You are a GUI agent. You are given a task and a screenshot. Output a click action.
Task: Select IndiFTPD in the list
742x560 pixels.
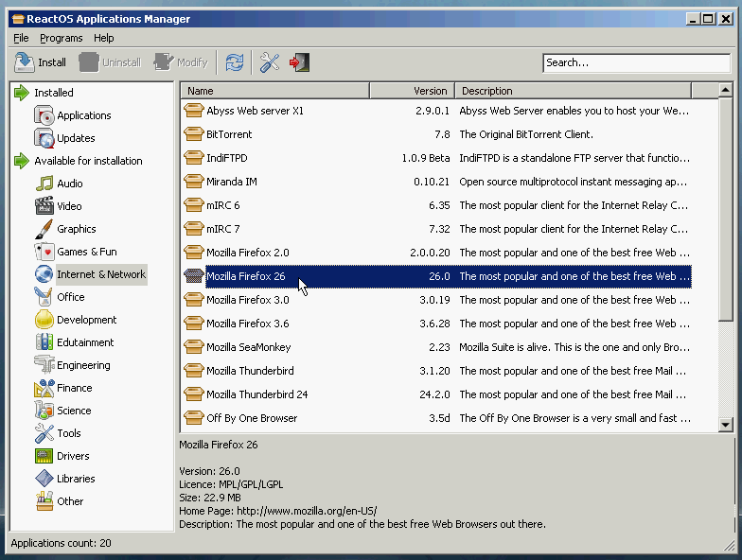(227, 158)
